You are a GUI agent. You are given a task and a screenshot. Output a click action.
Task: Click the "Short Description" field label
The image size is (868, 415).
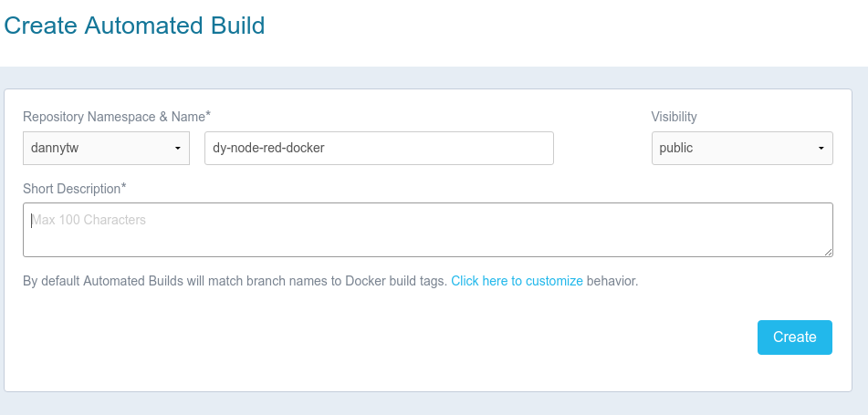pos(71,189)
